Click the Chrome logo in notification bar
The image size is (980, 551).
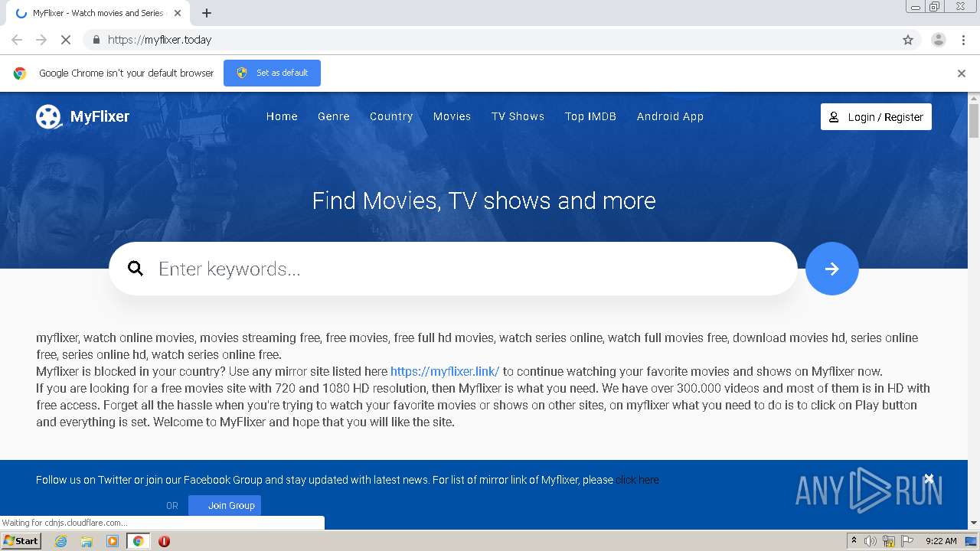[20, 73]
